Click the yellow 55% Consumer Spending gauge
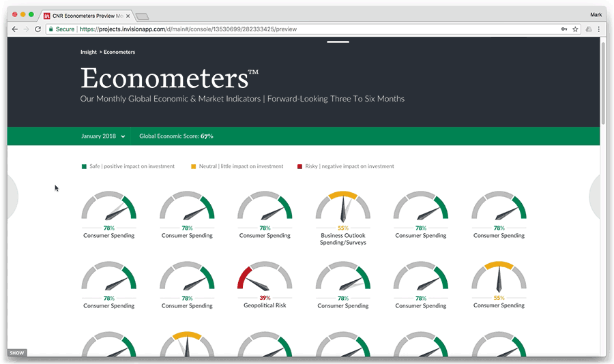This screenshot has width=614, height=364. tap(499, 277)
